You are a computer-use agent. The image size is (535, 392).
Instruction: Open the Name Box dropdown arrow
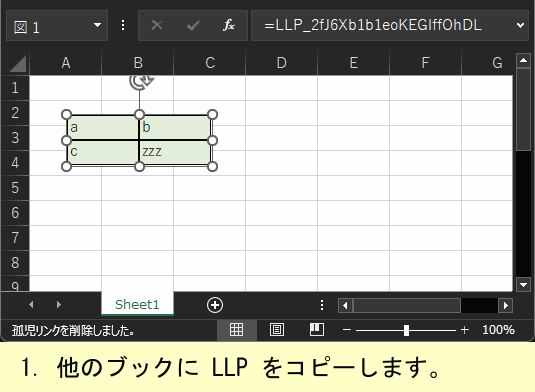(97, 25)
